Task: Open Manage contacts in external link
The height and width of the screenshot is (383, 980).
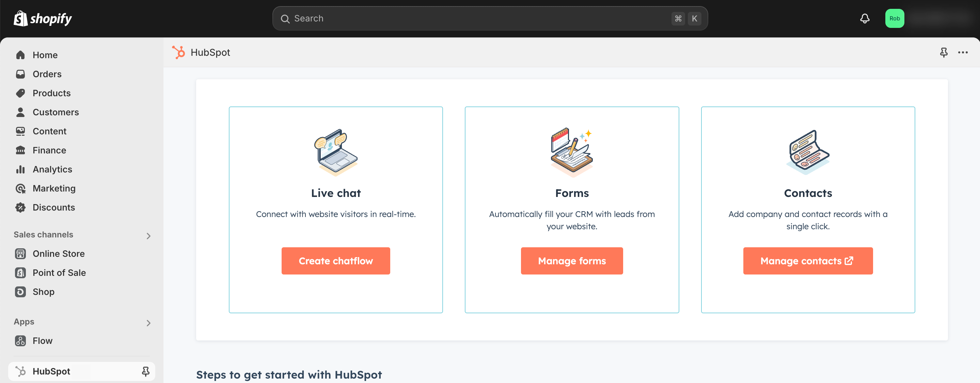Action: [808, 261]
